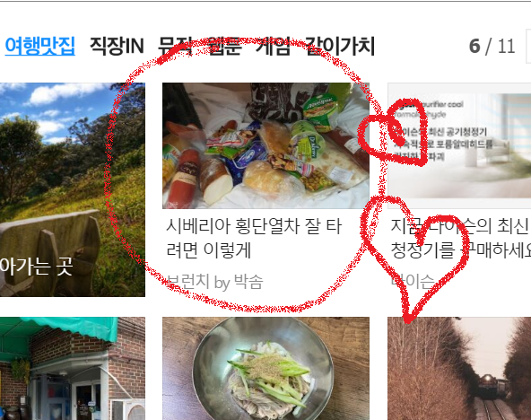Click the 6 / 11 page counter

(x=492, y=47)
